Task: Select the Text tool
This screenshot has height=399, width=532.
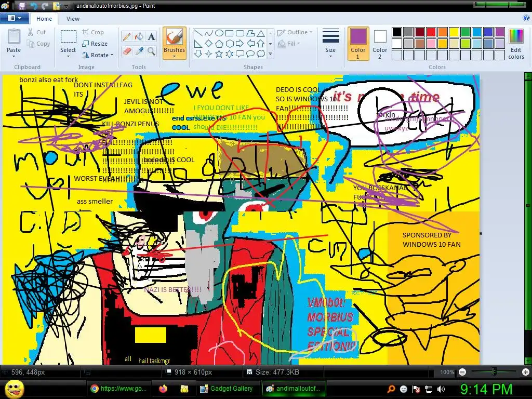Action: pos(151,36)
